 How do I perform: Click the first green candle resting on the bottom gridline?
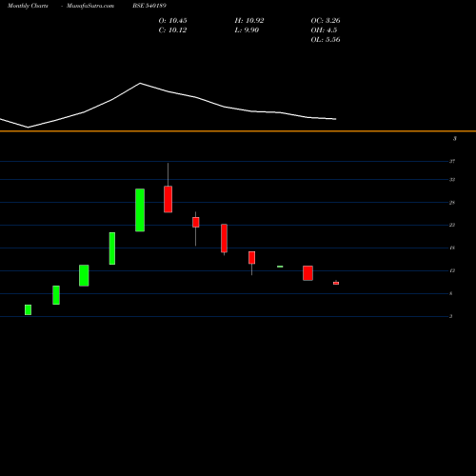click(28, 309)
